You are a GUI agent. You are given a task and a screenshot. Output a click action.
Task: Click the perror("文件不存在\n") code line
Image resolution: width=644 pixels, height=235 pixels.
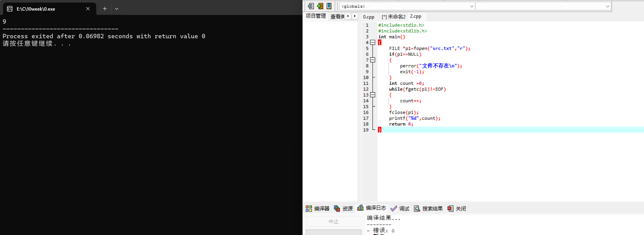[x=431, y=66]
